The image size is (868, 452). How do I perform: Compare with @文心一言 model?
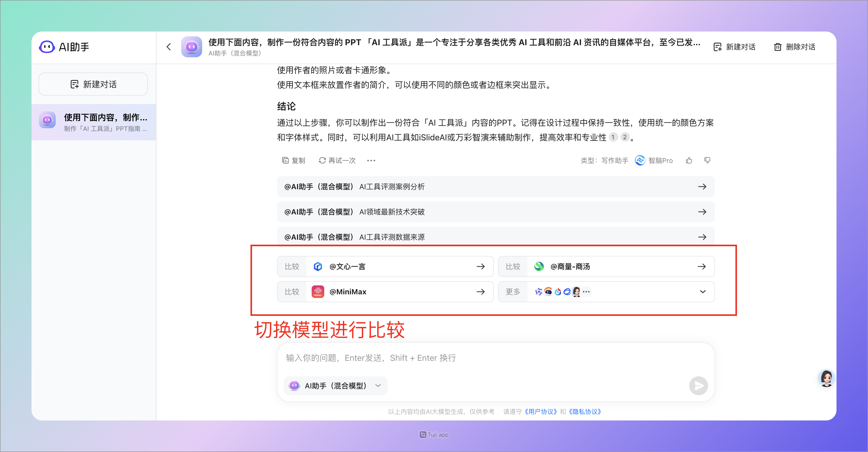click(385, 266)
